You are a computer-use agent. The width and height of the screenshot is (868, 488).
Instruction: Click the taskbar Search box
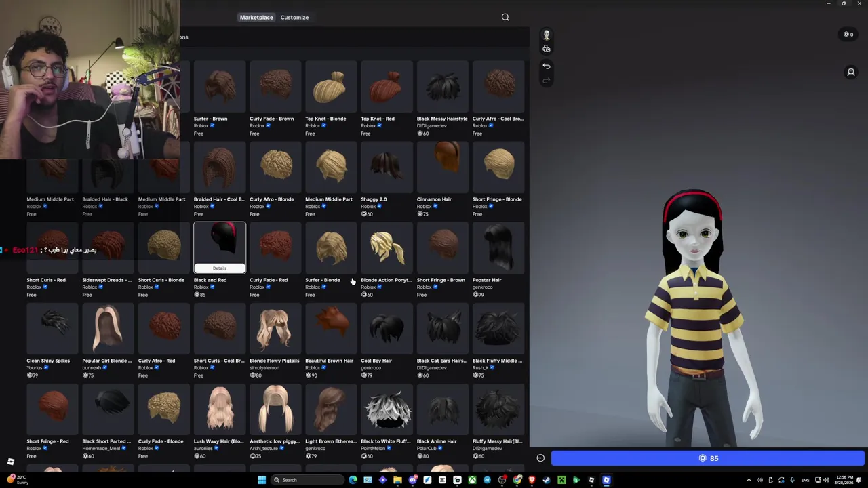308,480
